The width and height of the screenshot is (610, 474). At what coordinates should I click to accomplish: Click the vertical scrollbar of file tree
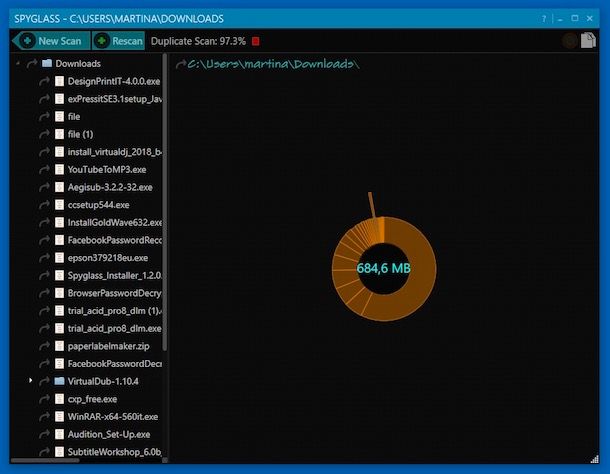tap(165, 202)
